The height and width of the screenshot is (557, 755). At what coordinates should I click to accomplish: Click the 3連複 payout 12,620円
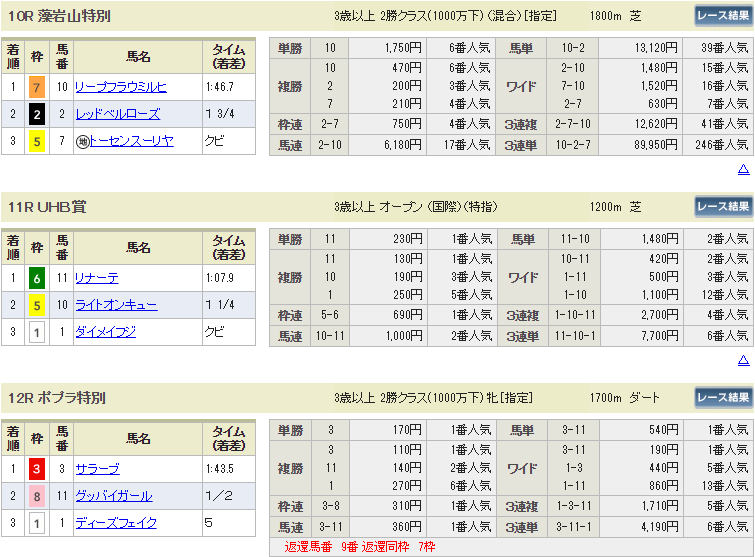(656, 124)
